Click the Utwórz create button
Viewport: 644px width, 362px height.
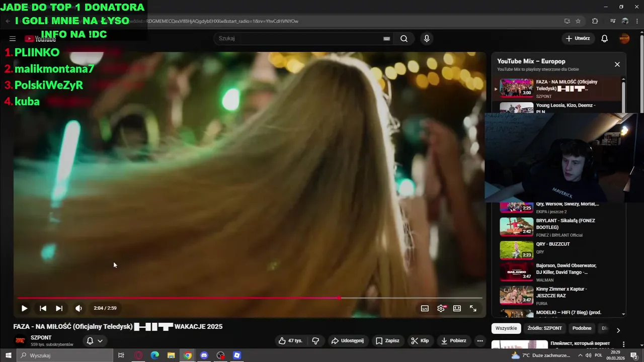click(578, 39)
